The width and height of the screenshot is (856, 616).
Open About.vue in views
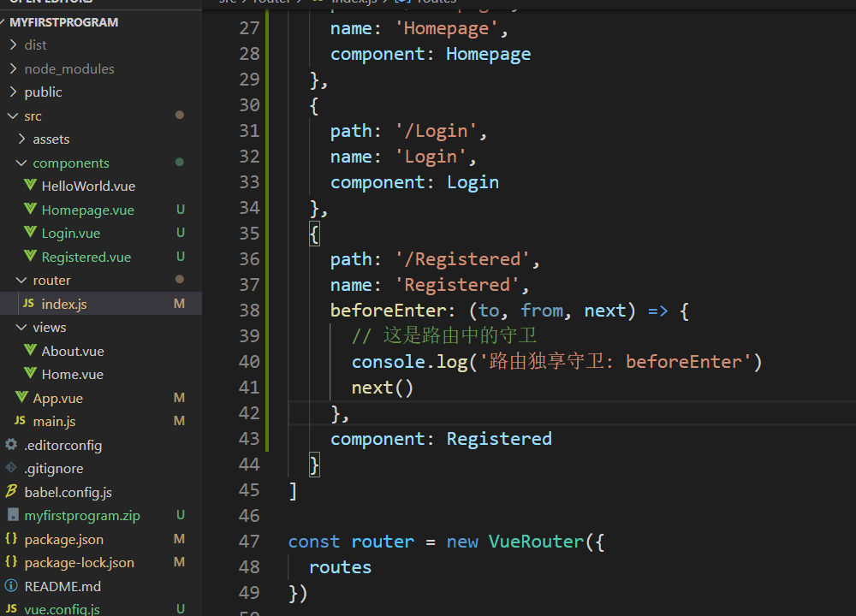pos(73,351)
